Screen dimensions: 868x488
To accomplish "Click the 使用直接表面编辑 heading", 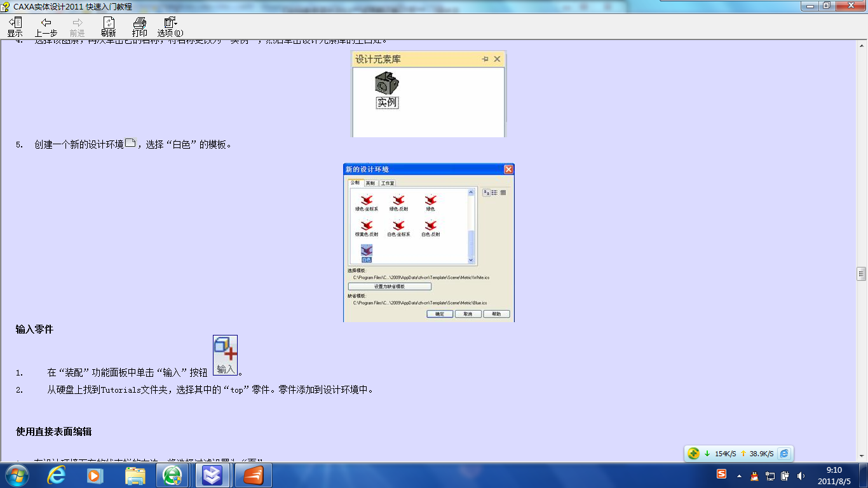I will (53, 431).
